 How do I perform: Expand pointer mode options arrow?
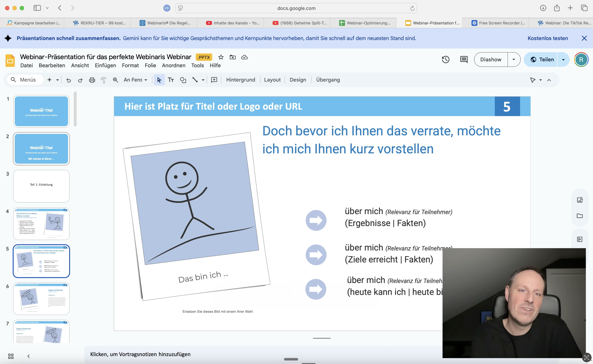[x=541, y=80]
